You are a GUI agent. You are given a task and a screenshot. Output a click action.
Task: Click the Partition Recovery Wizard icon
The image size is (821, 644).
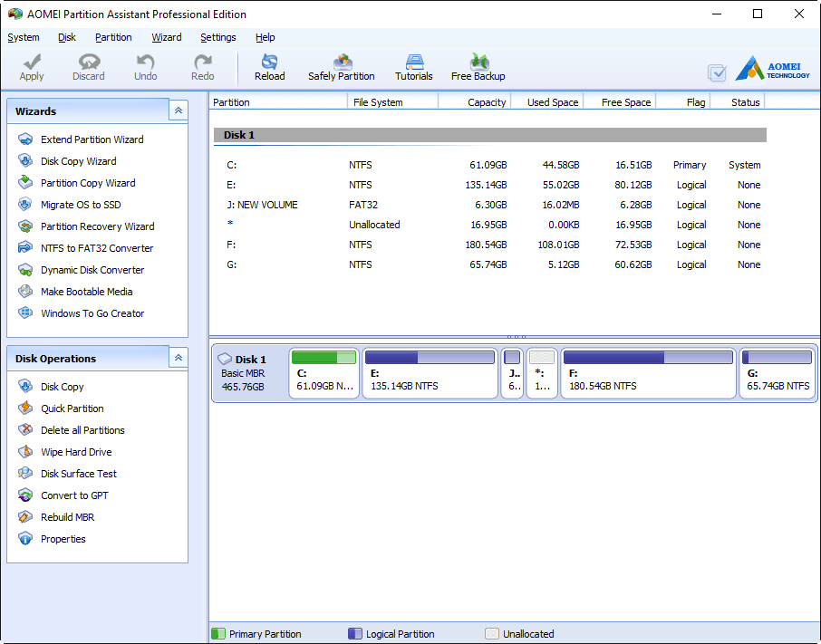pos(25,226)
